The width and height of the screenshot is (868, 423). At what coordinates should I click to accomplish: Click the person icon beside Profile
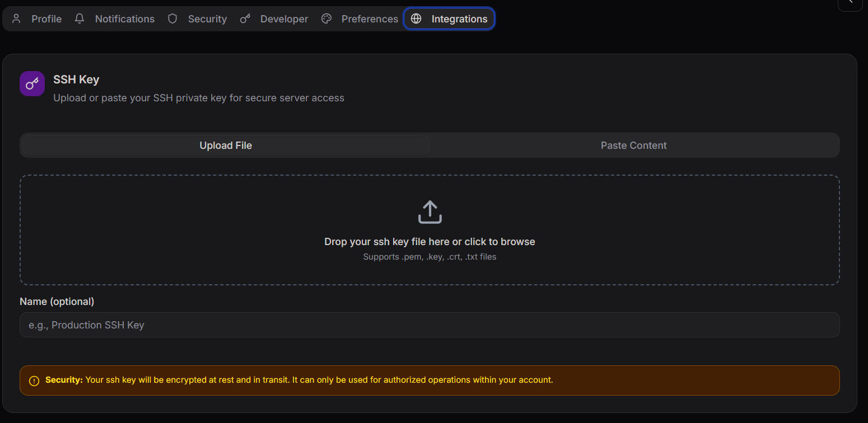point(16,19)
